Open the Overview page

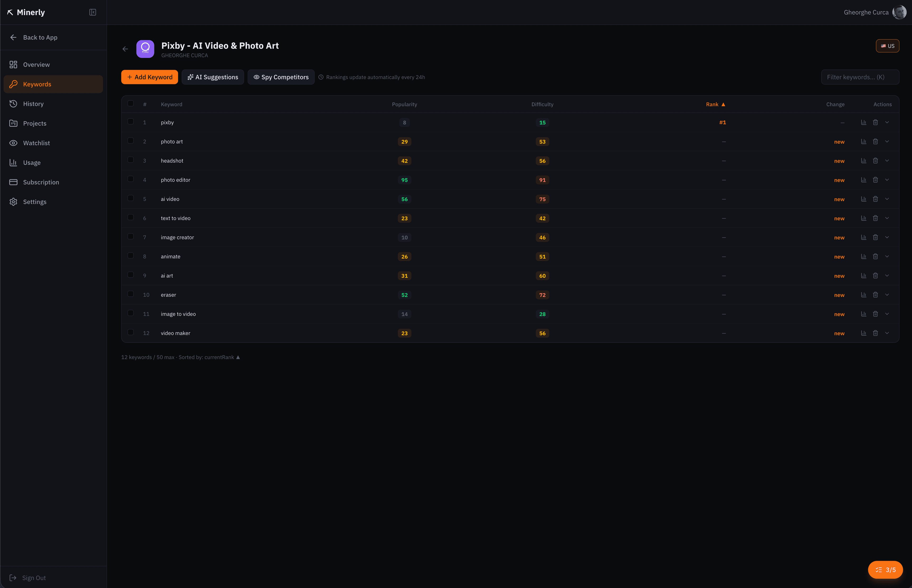pyautogui.click(x=53, y=65)
